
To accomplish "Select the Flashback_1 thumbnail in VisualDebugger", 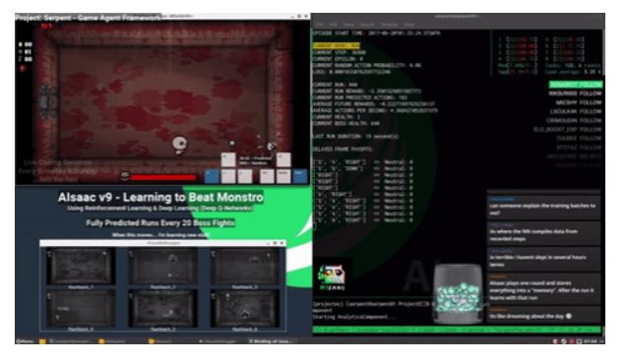I will 81,267.
